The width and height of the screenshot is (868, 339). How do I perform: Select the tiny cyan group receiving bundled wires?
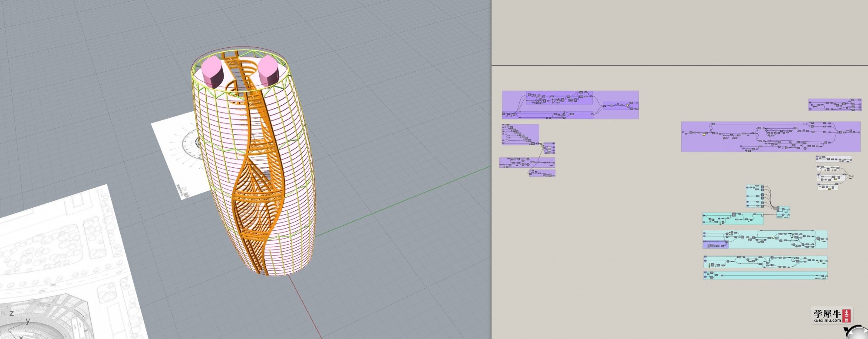783,212
